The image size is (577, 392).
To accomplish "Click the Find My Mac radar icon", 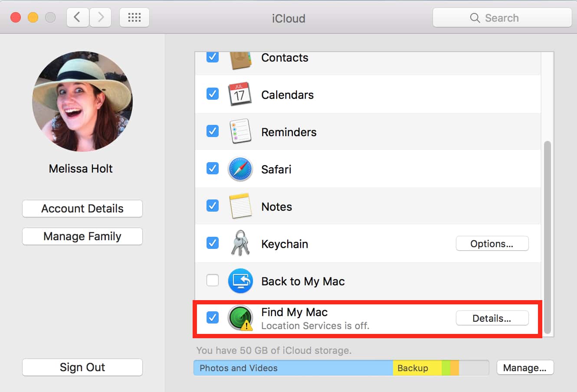I will (x=240, y=318).
